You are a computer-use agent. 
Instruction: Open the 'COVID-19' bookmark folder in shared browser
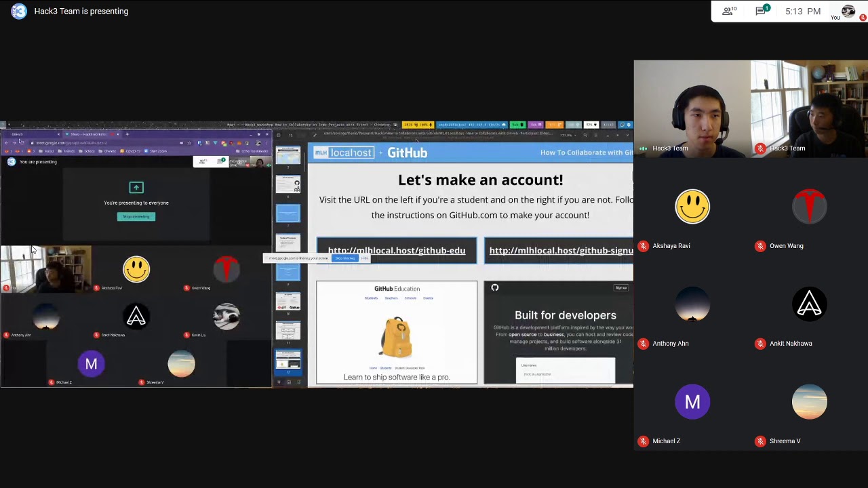point(130,151)
